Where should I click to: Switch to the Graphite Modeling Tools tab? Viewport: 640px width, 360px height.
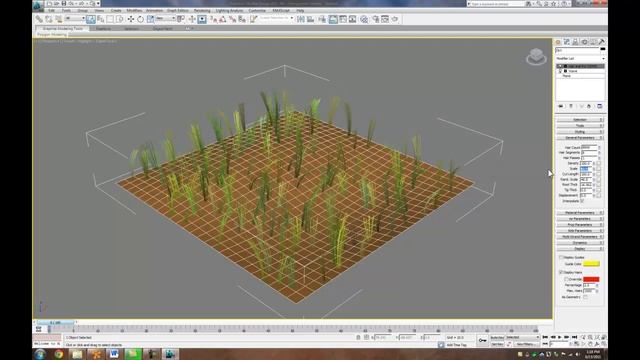click(62, 29)
